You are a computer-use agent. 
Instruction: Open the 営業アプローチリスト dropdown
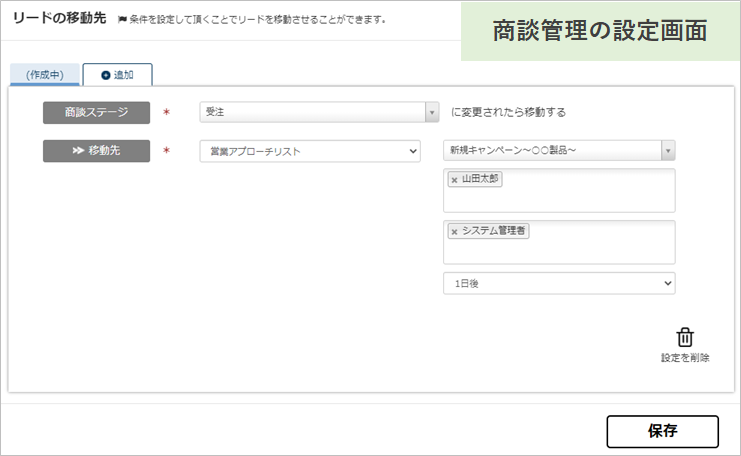pyautogui.click(x=309, y=151)
